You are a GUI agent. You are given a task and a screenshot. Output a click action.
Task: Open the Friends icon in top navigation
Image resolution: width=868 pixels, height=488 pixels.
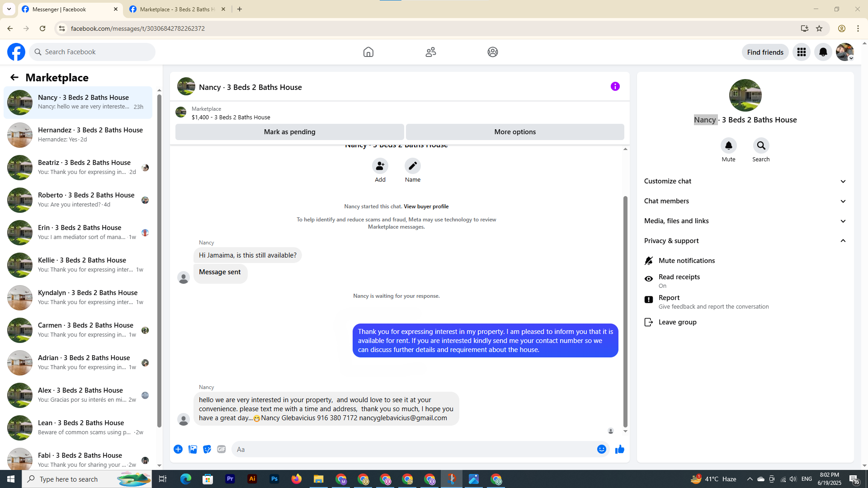click(431, 52)
